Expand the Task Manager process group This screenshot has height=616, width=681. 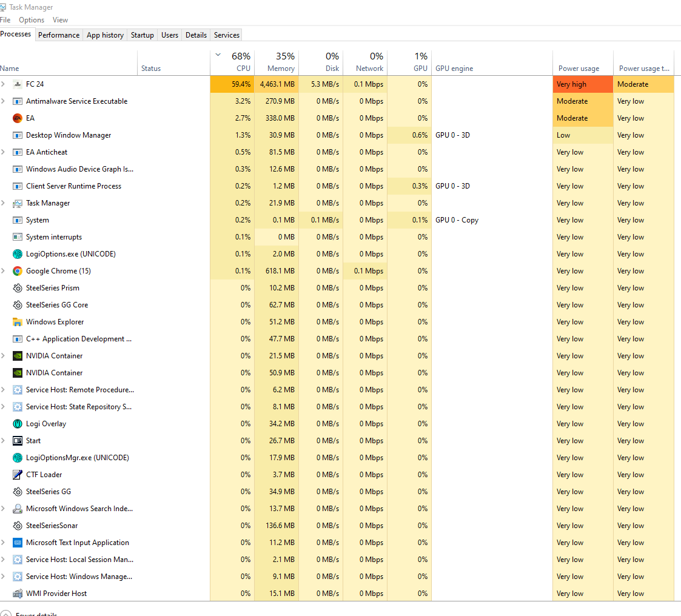pos(3,203)
